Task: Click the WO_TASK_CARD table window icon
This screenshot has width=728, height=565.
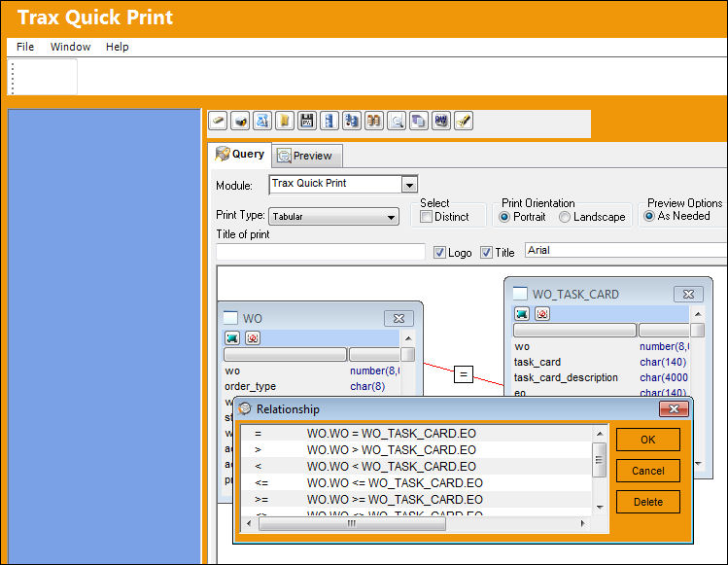Action: point(520,294)
